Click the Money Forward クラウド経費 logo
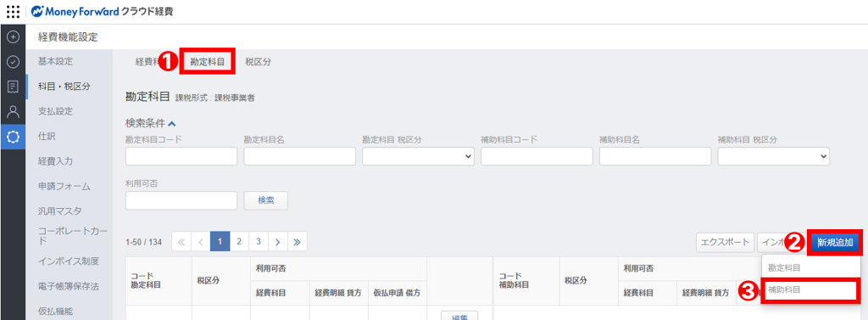The height and width of the screenshot is (320, 868). [103, 11]
